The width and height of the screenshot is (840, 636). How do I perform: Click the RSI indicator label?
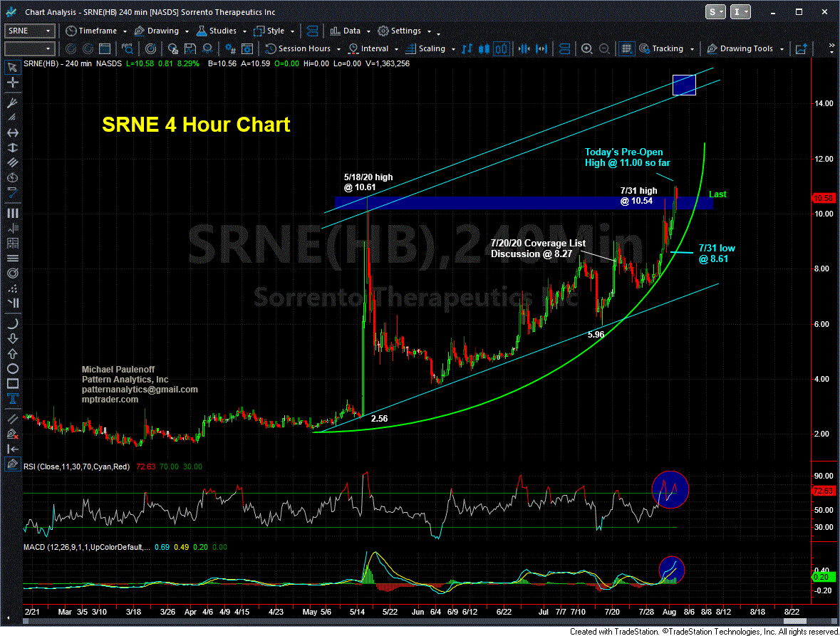tap(77, 466)
